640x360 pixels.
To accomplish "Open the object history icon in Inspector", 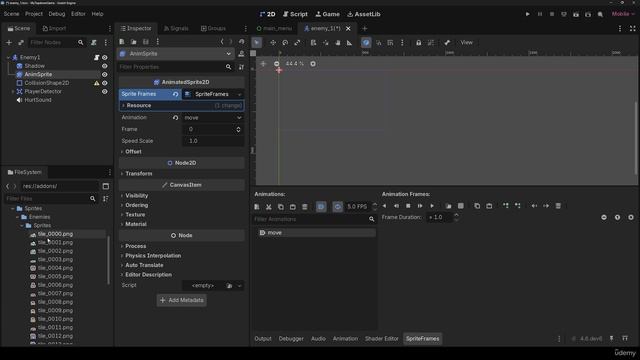I will click(242, 42).
